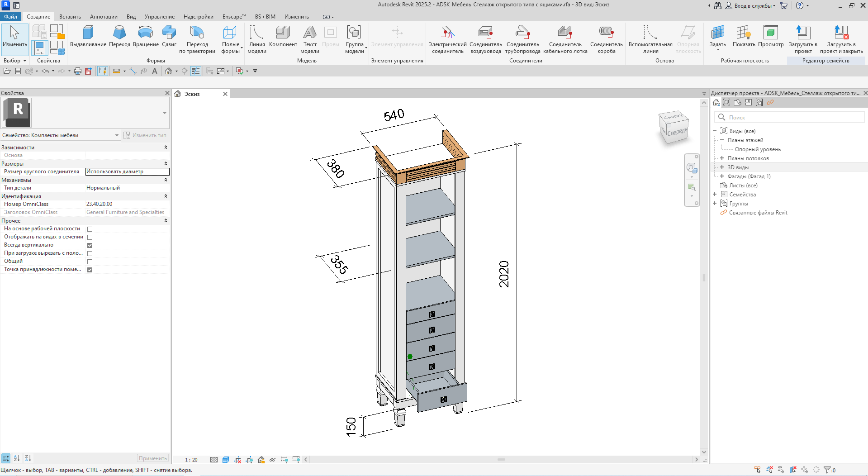Expand the Семейства node in project browser
Viewport: 868px width, 476px height.
coord(715,195)
